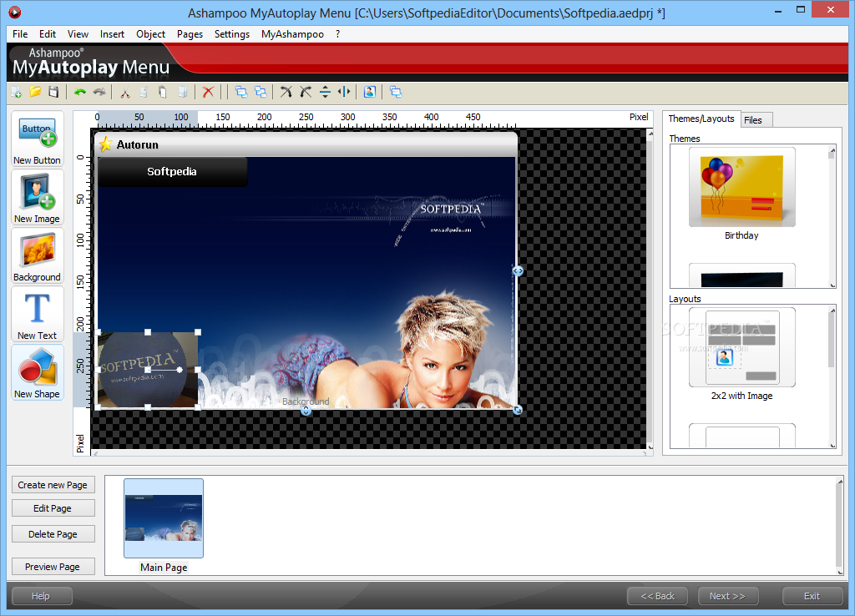855x616 pixels.
Task: Select the Birthday theme thumbnail
Action: pos(741,188)
